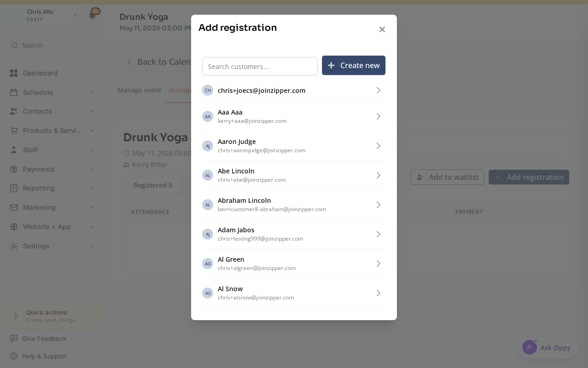Click the Search customers input field
The image size is (588, 368).
coord(260,66)
